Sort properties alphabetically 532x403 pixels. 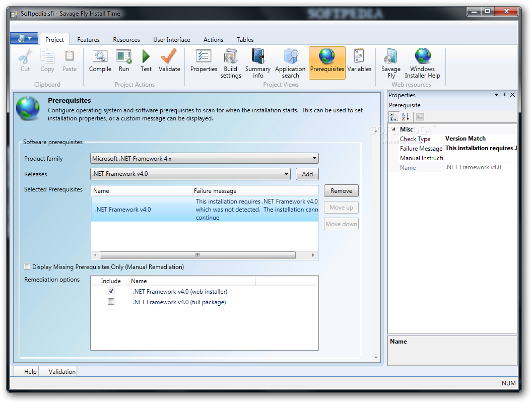406,117
